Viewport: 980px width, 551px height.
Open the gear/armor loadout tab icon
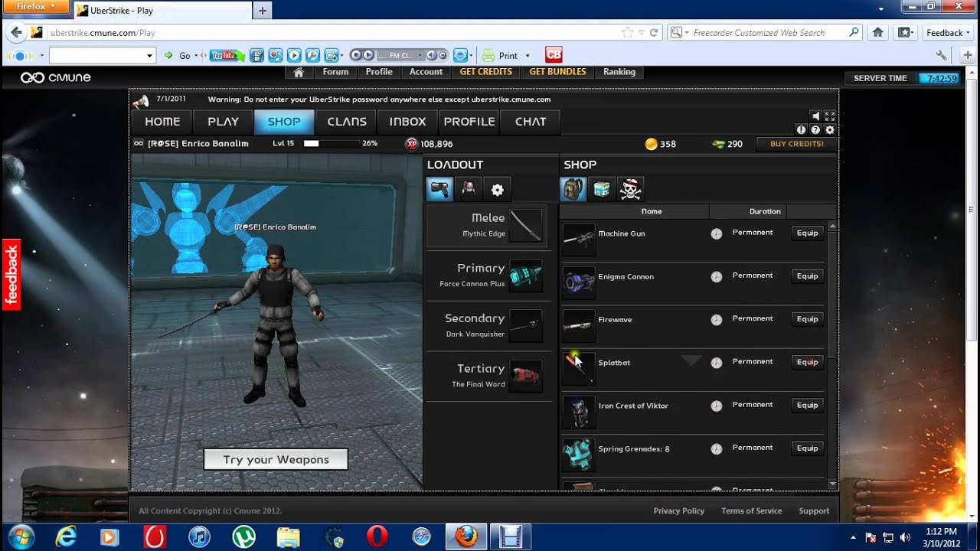468,189
